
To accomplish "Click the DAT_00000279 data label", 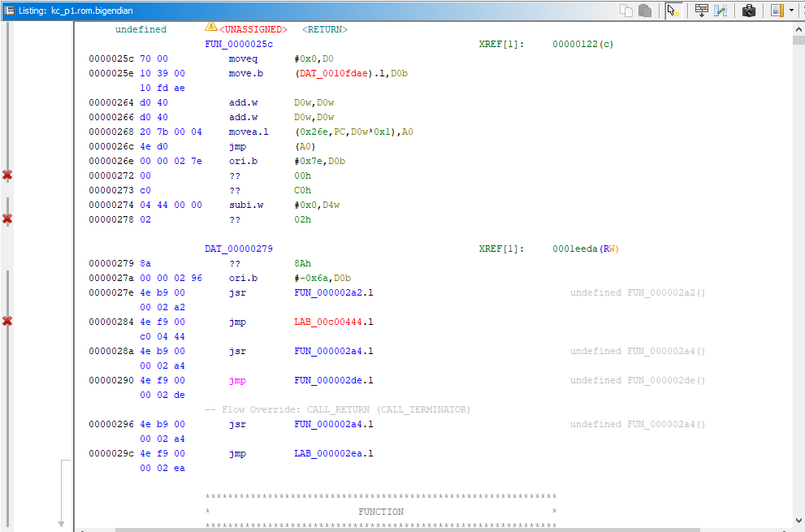I will pos(239,249).
